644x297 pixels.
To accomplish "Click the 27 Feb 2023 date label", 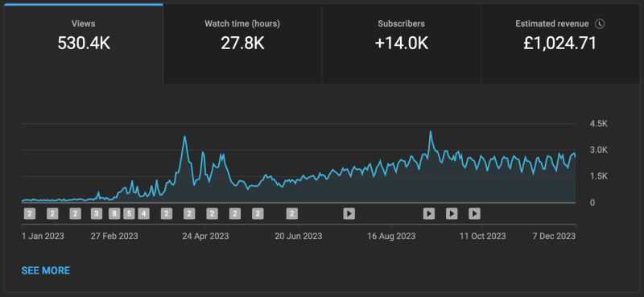I will coord(114,237).
